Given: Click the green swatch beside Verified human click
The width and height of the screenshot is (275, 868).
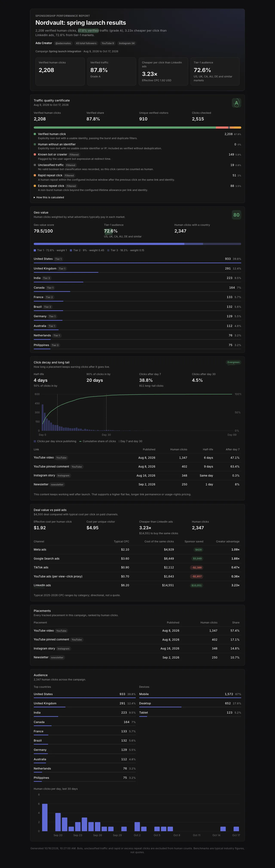Looking at the screenshot, I should tap(35, 134).
